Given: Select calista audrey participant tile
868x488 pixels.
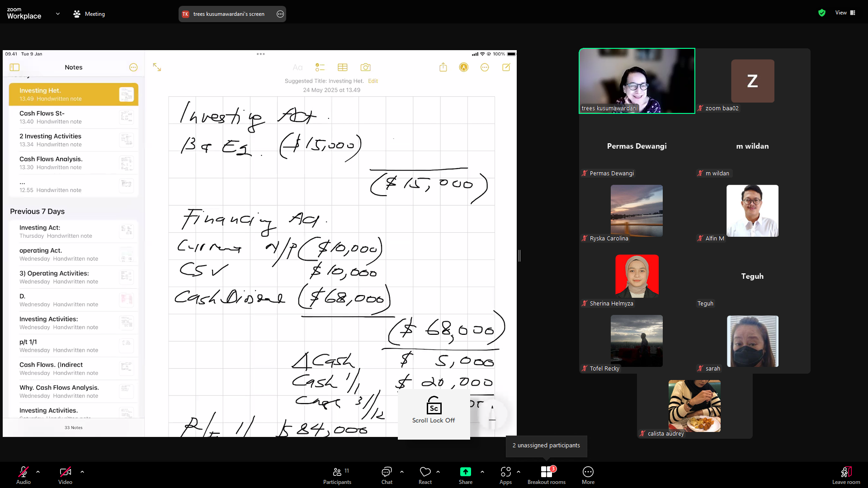Looking at the screenshot, I should coord(695,406).
